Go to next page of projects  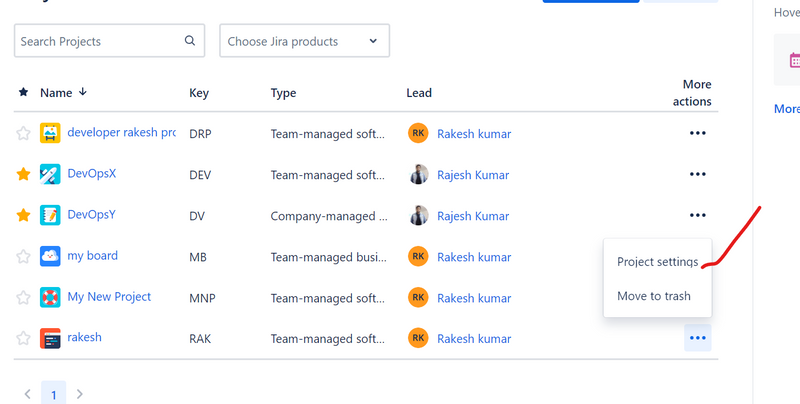[80, 394]
